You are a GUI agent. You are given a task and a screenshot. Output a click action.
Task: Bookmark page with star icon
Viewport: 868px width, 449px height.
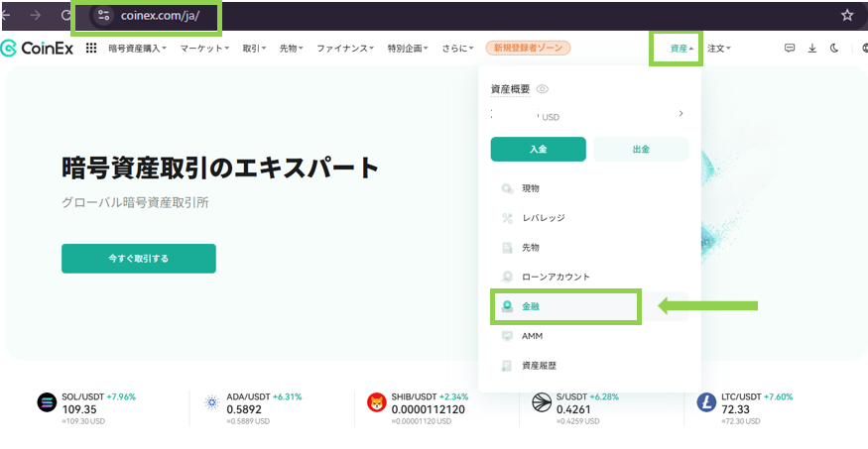pyautogui.click(x=847, y=16)
